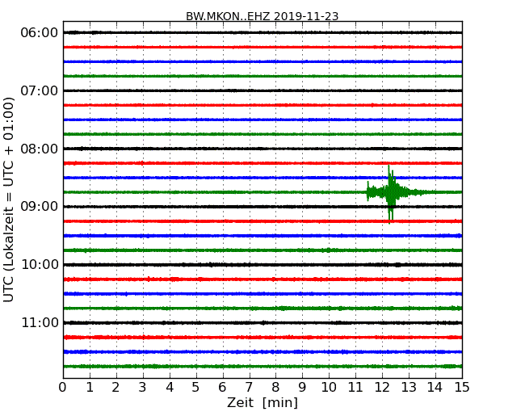This screenshot has width=525, height=420.
Task: Click x-axis tick label 9
Action: [302, 388]
